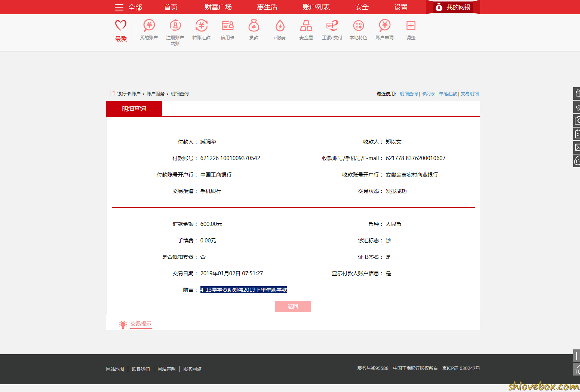This screenshot has width=580, height=392.
Task: Click the 我的网银 money bag icon
Action: point(439,7)
